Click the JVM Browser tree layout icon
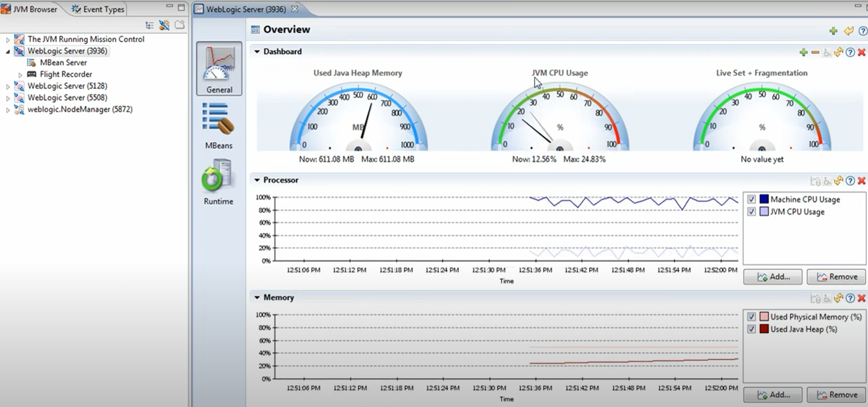 coord(149,26)
